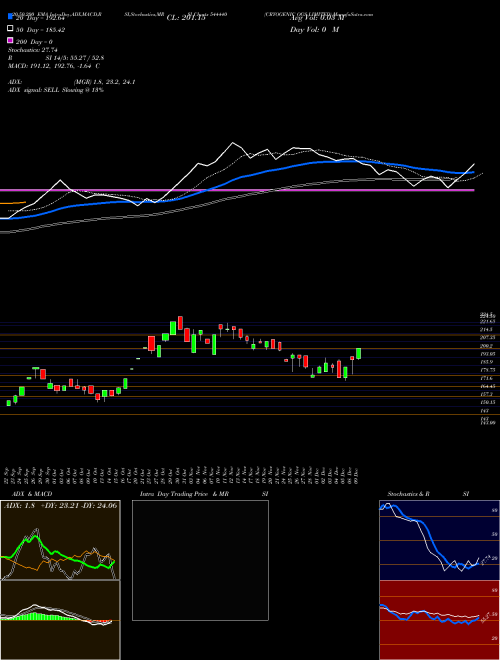The height and width of the screenshot is (660, 500).
Task: Open the empty Intra Day Trading chart box
Action: point(200,560)
